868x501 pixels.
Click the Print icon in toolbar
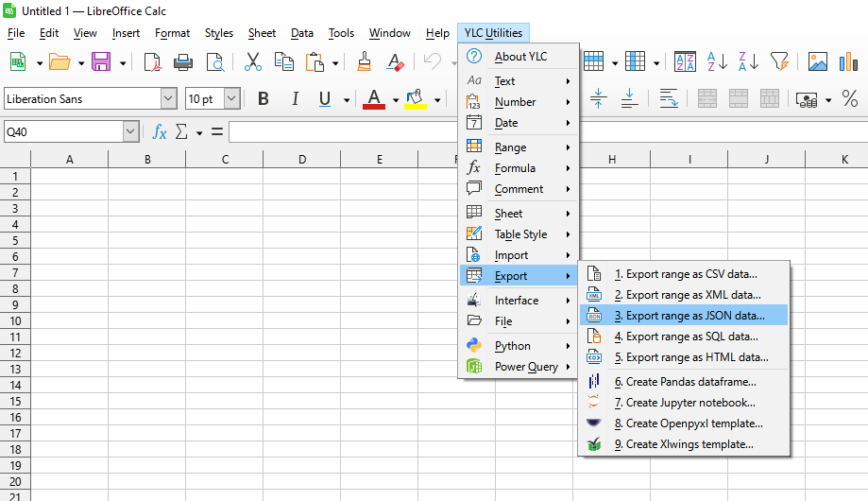(183, 62)
